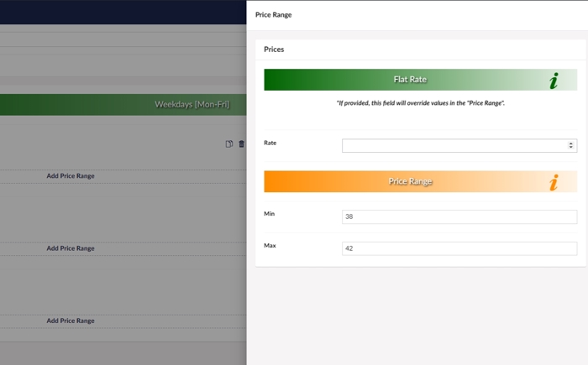The height and width of the screenshot is (365, 588).
Task: Click the orange Price Range info icon
Action: tap(554, 182)
